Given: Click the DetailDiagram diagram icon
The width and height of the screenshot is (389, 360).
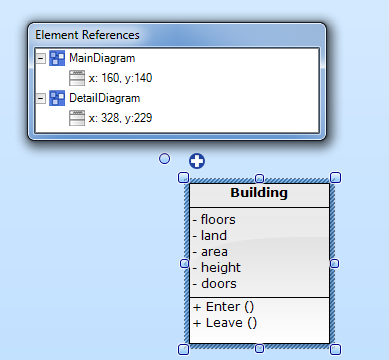Looking at the screenshot, I should tap(57, 98).
